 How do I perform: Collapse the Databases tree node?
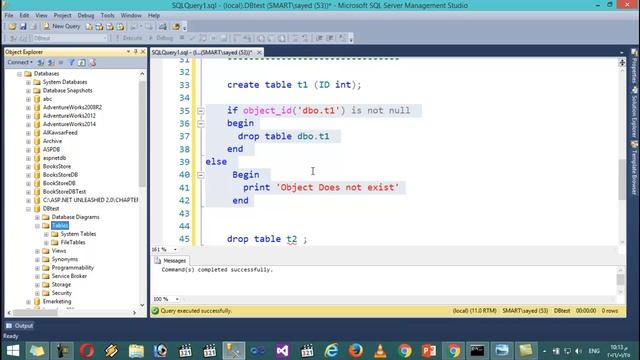pos(19,74)
